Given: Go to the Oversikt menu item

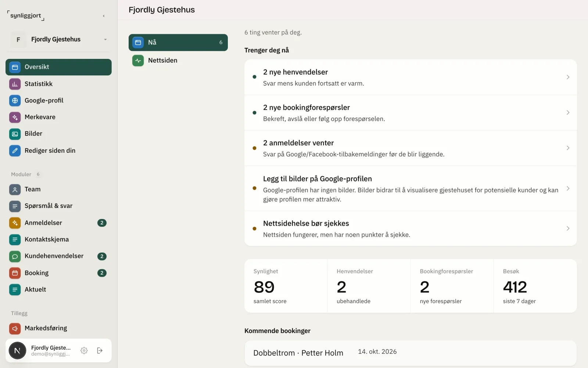Looking at the screenshot, I should 58,67.
